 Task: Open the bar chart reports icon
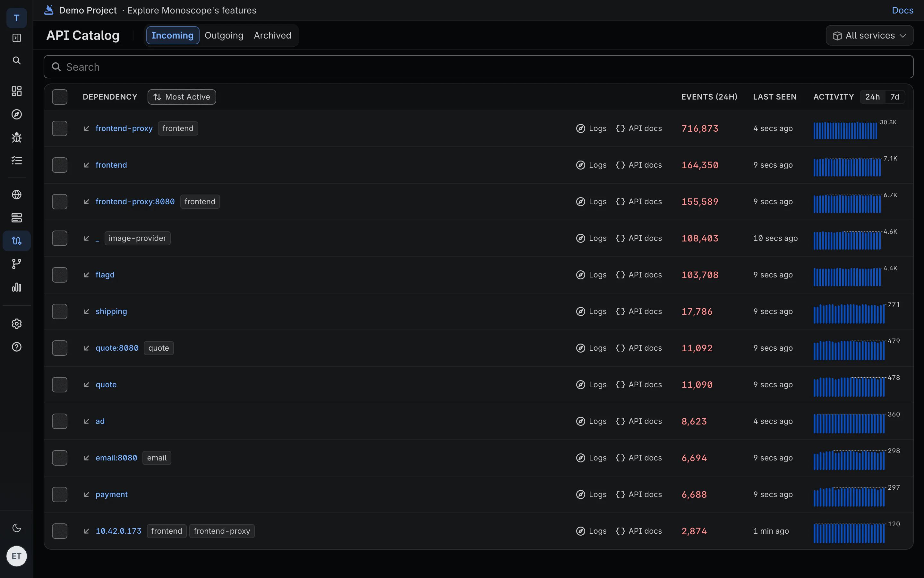coord(16,287)
